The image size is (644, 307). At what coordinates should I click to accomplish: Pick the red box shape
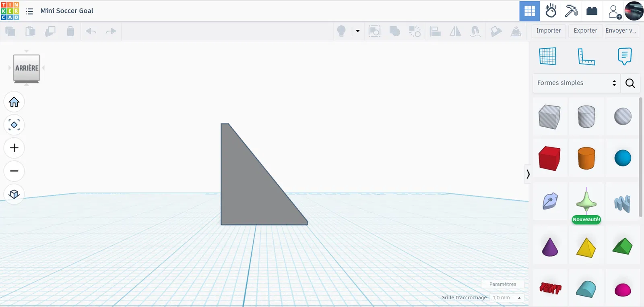pos(550,158)
